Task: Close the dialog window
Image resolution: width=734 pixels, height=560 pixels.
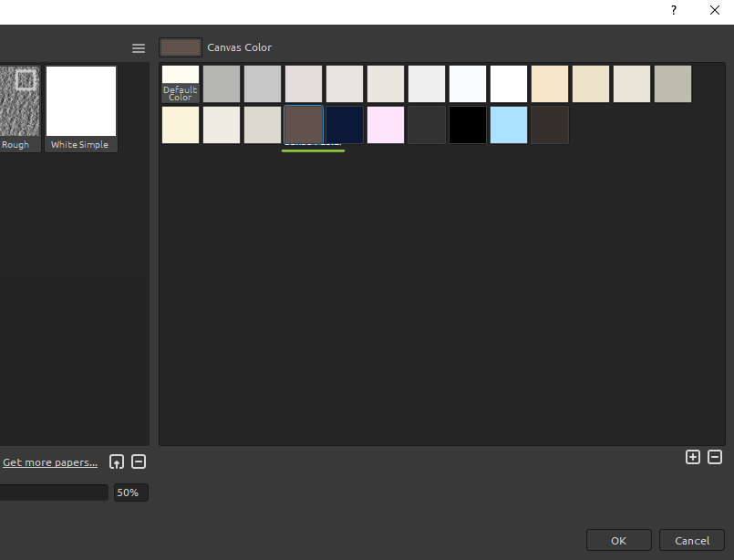Action: tap(715, 11)
